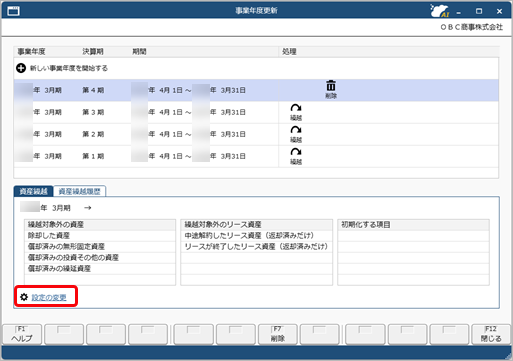Click the F1 ヘルプ button
The image size is (513, 361).
click(x=22, y=334)
